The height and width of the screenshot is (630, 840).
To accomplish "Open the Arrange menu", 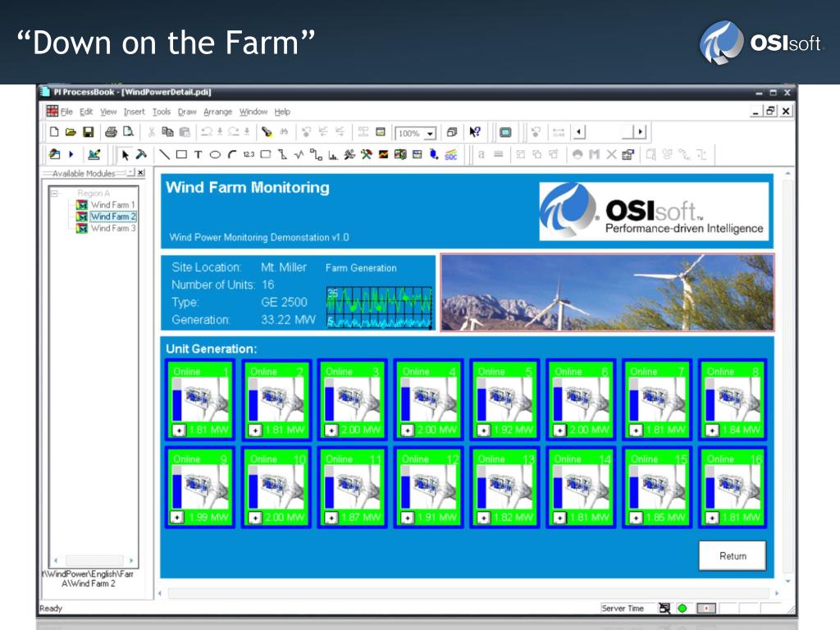I will (x=217, y=112).
